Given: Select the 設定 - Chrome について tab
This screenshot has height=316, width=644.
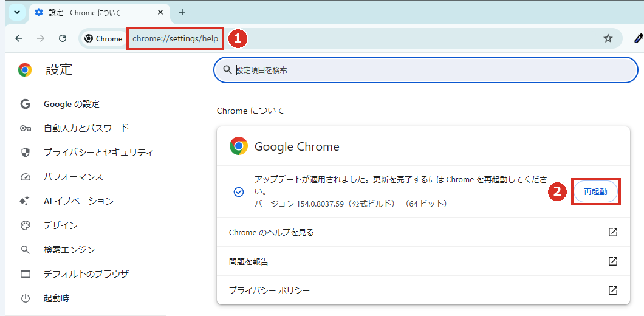Looking at the screenshot, I should 100,13.
